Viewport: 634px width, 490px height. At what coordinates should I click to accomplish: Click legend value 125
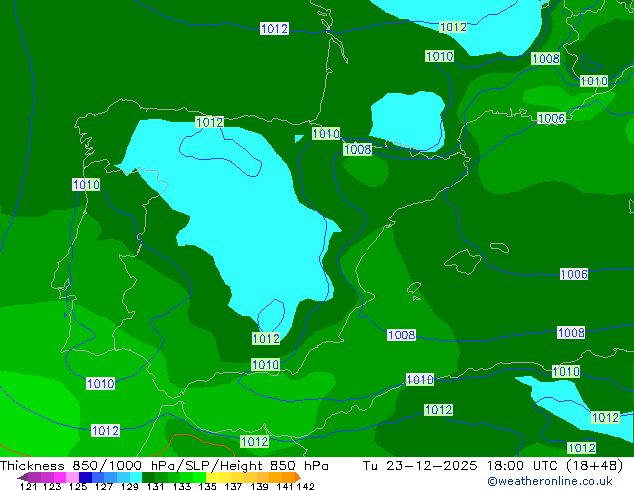click(x=78, y=486)
